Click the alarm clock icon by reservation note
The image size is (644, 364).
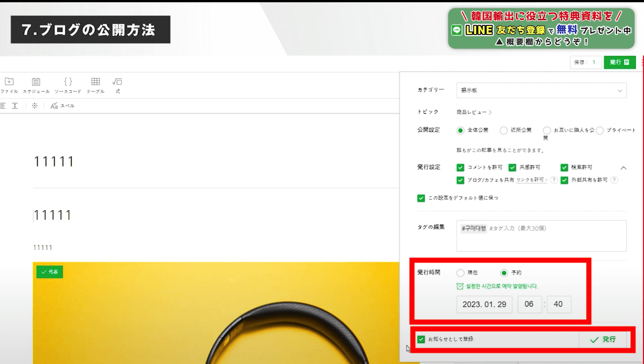460,286
